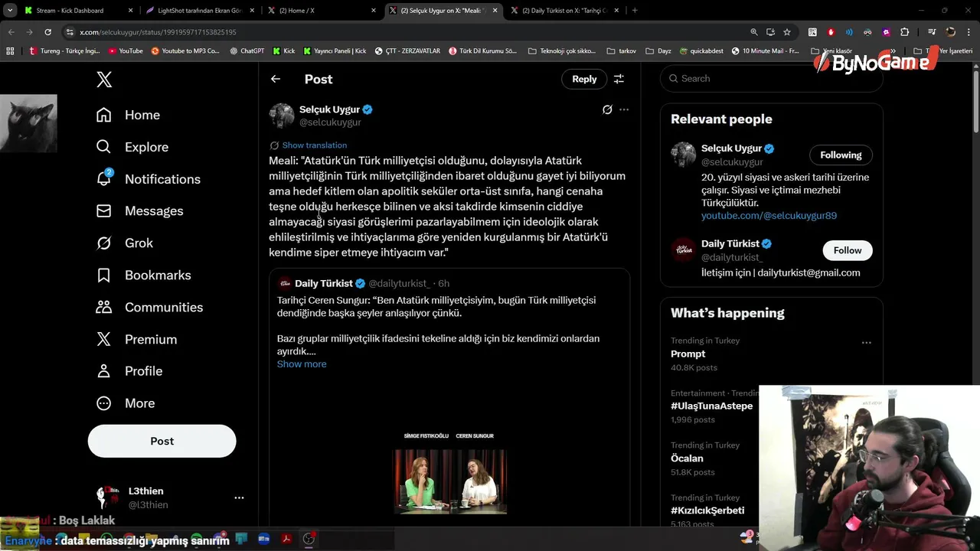Open the Kick bookmark
The image size is (980, 551).
click(x=283, y=51)
